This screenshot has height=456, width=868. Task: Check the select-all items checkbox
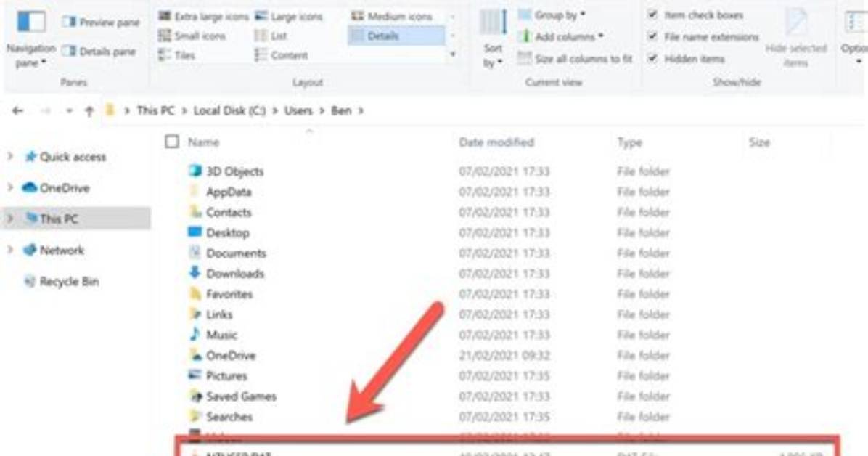pos(172,142)
